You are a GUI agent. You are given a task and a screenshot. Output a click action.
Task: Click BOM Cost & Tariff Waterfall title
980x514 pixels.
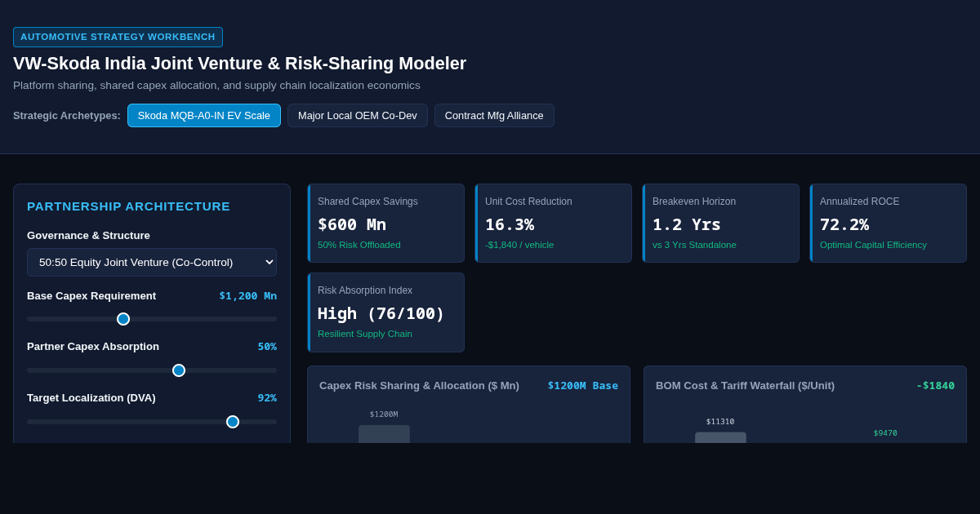coord(745,385)
